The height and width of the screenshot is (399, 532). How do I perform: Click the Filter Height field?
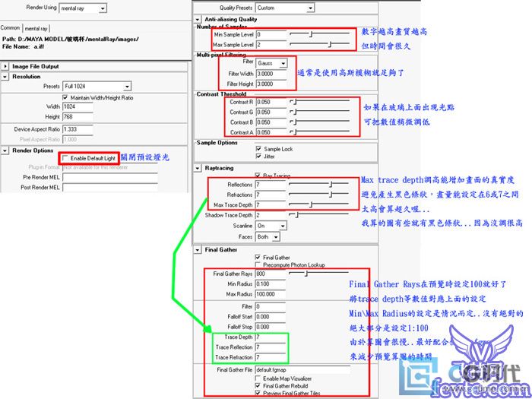coord(271,84)
